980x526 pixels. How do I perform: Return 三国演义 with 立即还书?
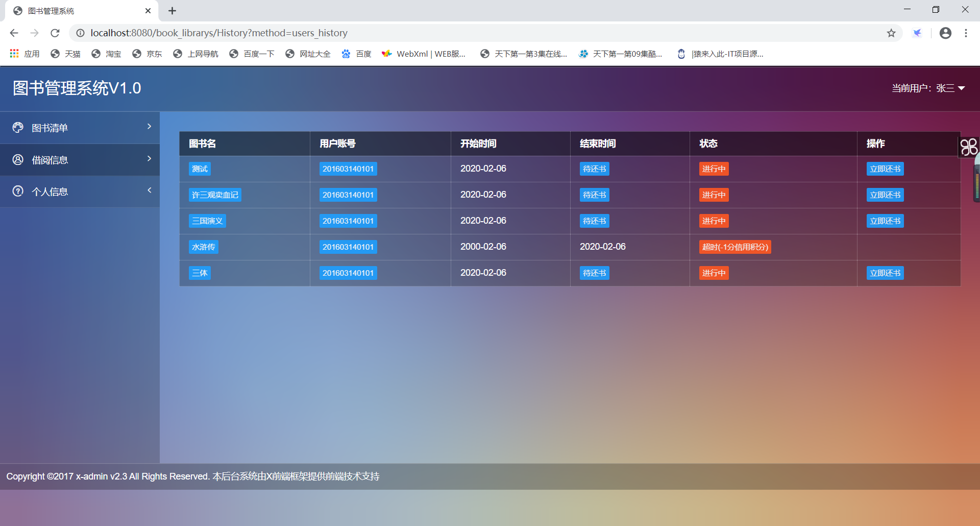(x=885, y=221)
